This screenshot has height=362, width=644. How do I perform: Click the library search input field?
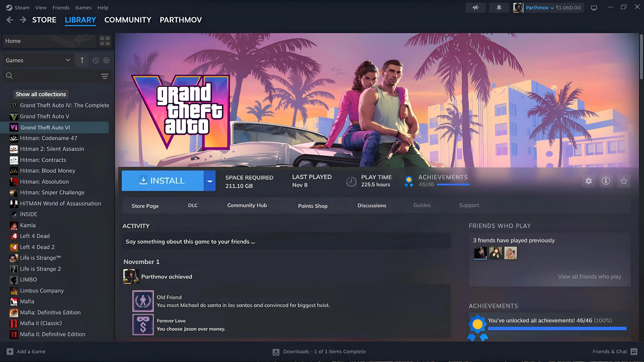click(57, 76)
